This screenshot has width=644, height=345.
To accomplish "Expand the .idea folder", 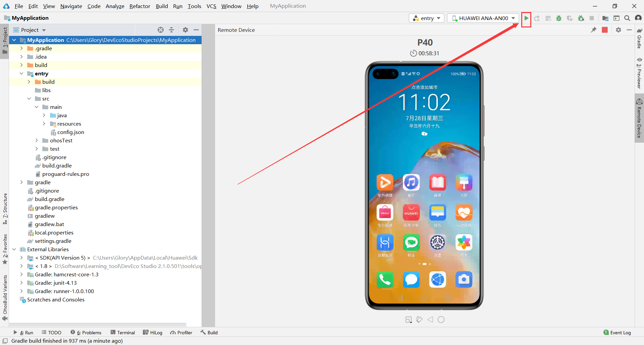I will [21, 57].
